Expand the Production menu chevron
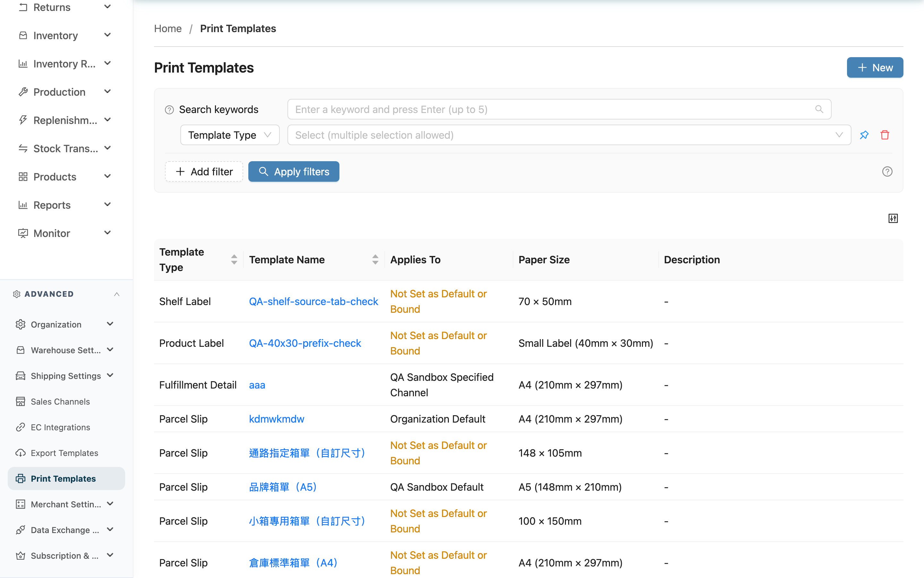 (x=108, y=92)
